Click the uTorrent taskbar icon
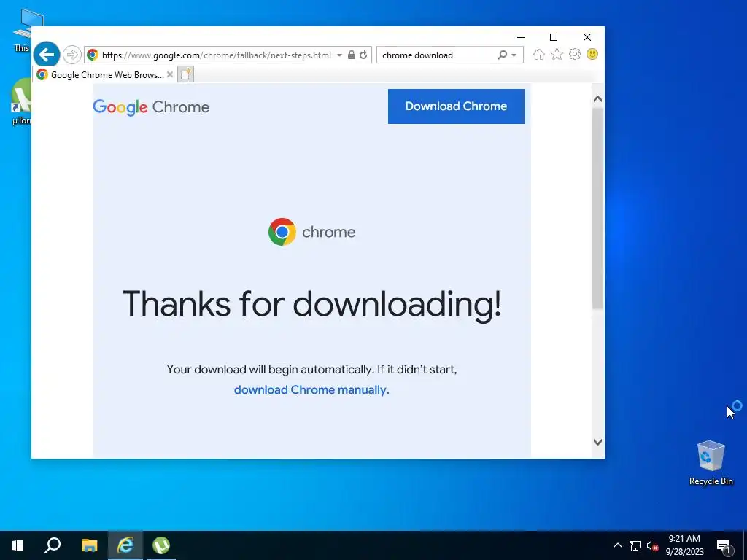 [x=161, y=545]
